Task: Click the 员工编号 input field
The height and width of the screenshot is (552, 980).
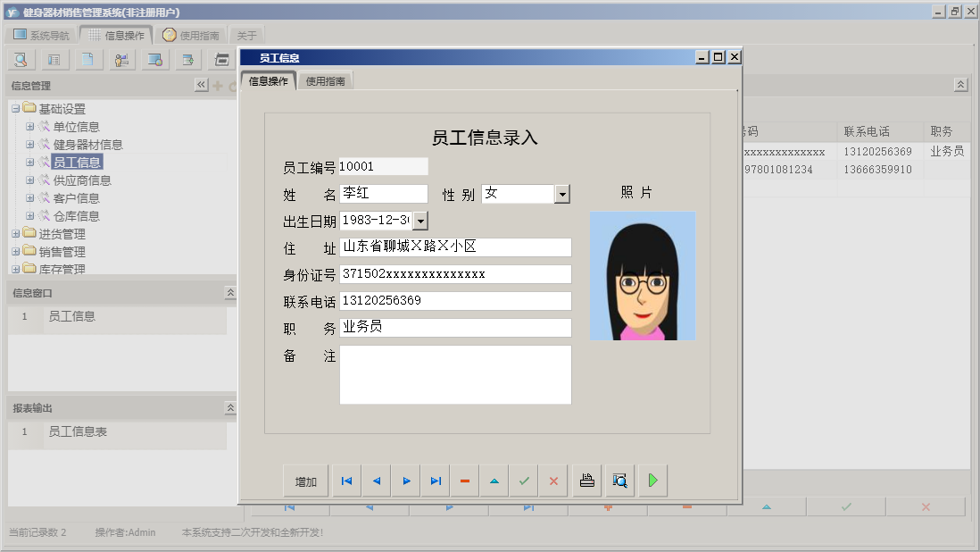Action: click(x=383, y=166)
